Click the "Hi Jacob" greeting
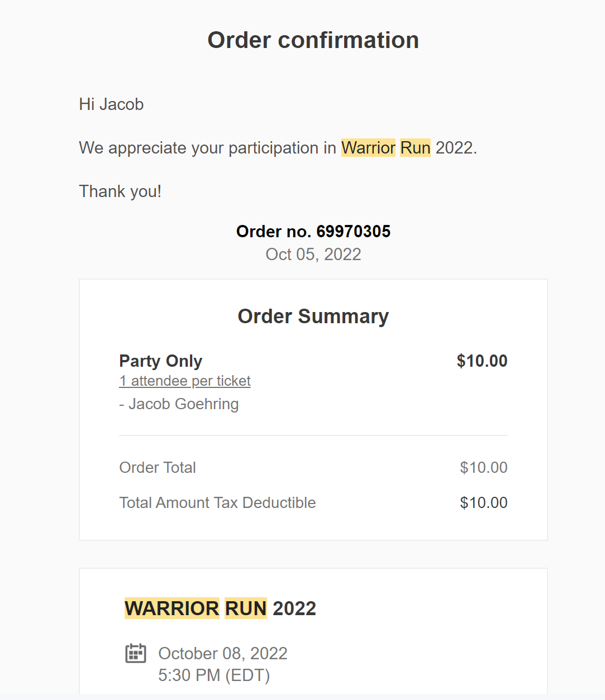The image size is (605, 700). 111,104
